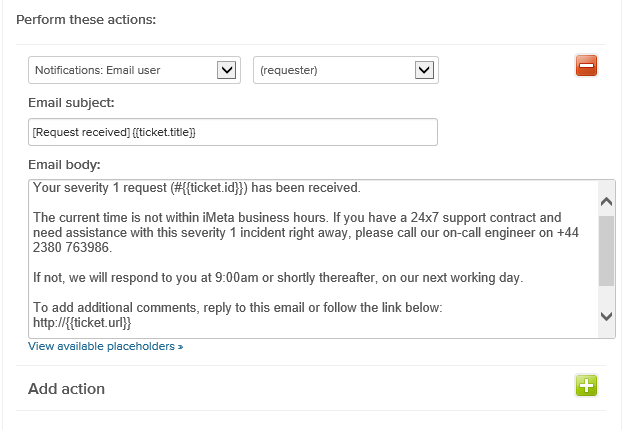Viewport: 629px width, 430px height.
Task: Open the Notifications: Email user dropdown arrow
Action: (x=227, y=70)
